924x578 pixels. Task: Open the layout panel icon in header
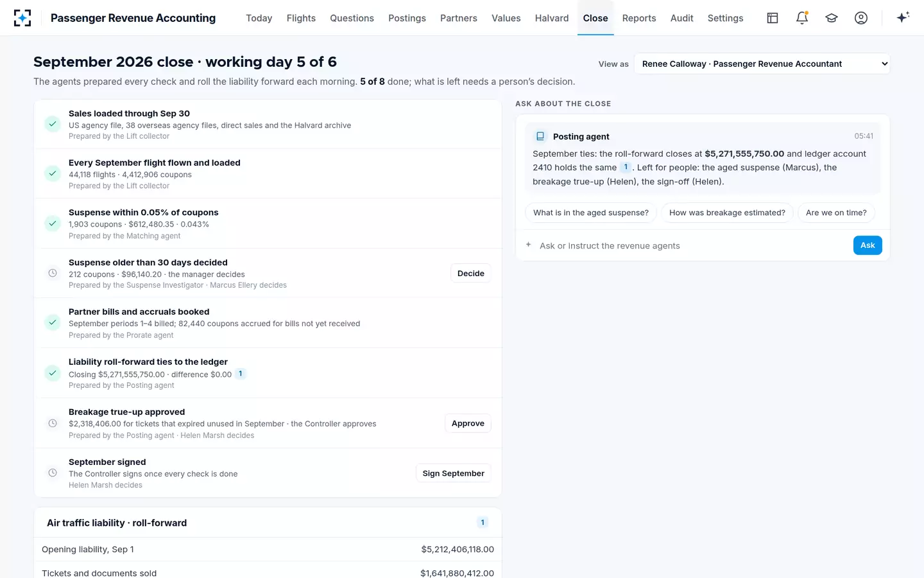773,18
